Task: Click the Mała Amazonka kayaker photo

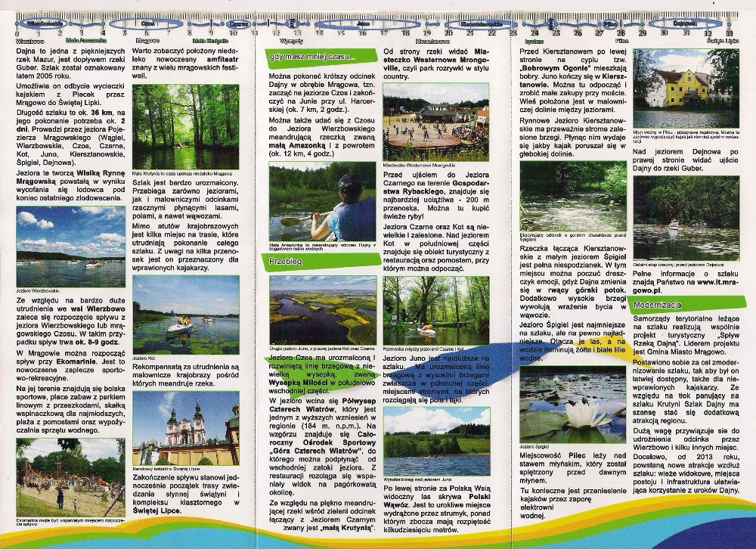Action: [323, 201]
